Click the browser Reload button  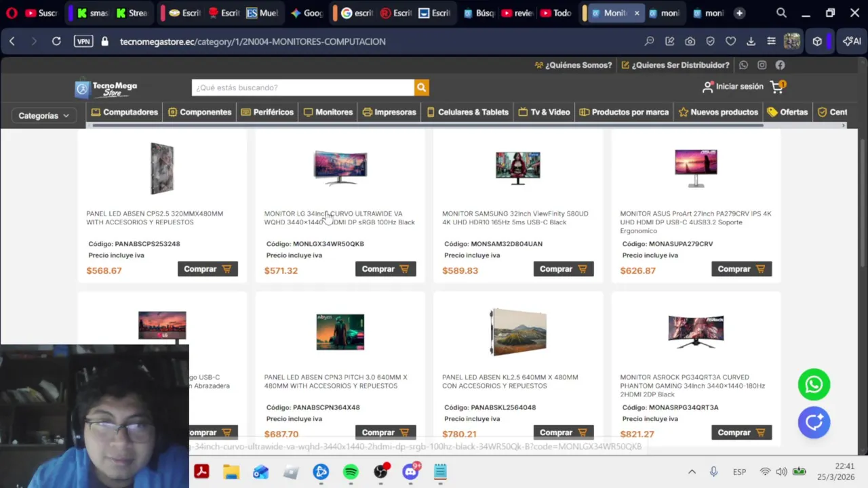(x=56, y=41)
